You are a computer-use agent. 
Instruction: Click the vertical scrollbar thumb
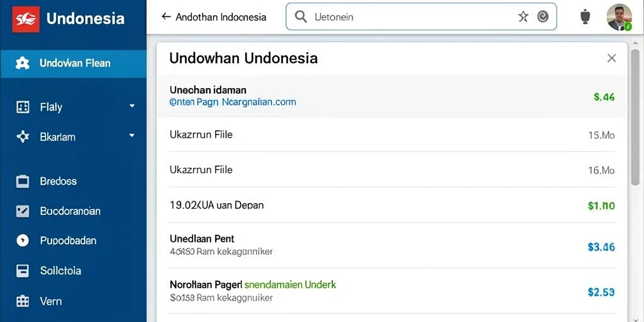[635, 117]
